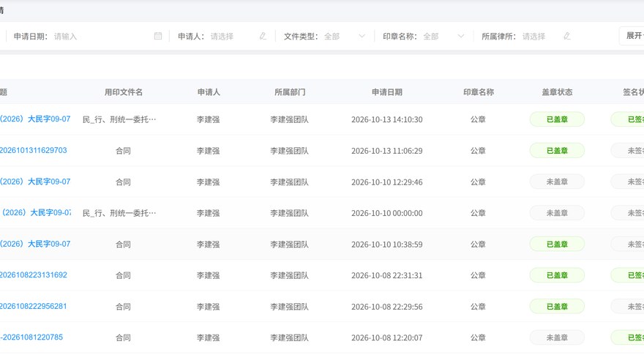
Task: Click 已盖章 badge in the 2026-10-13 11:06:29 row
Action: pyautogui.click(x=557, y=150)
